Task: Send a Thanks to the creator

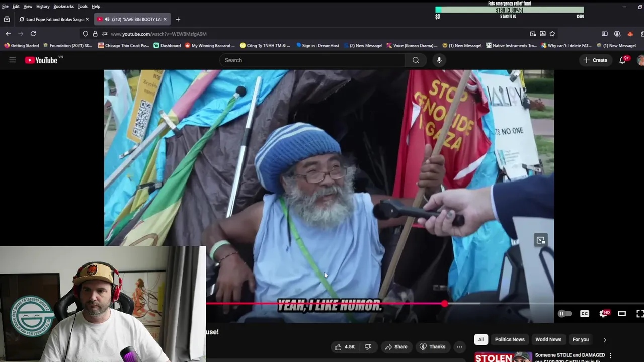Action: pyautogui.click(x=432, y=347)
